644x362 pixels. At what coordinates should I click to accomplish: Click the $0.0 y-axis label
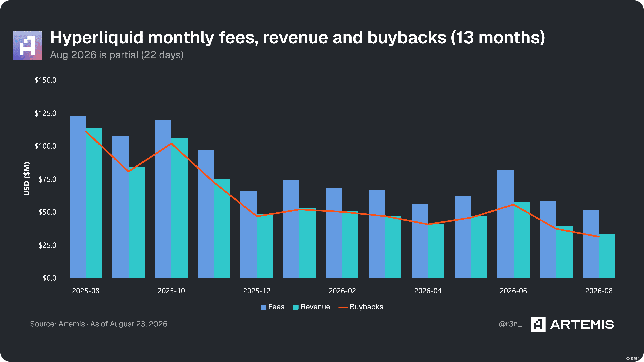point(50,278)
